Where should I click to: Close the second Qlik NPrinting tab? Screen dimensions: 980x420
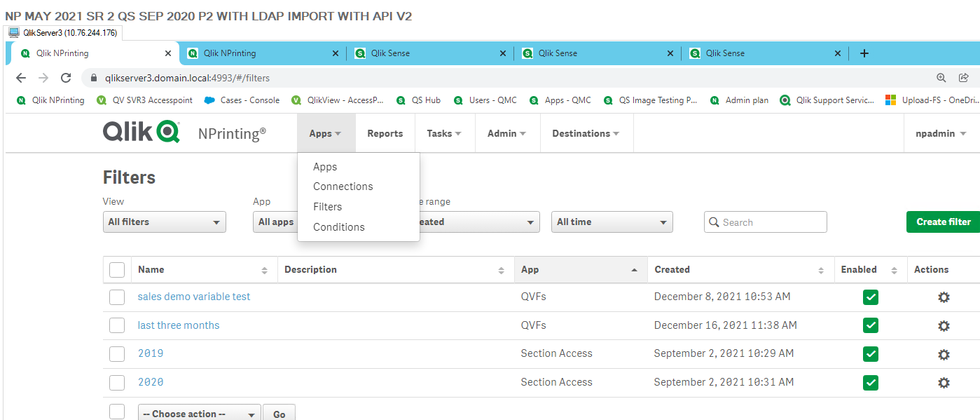point(335,53)
